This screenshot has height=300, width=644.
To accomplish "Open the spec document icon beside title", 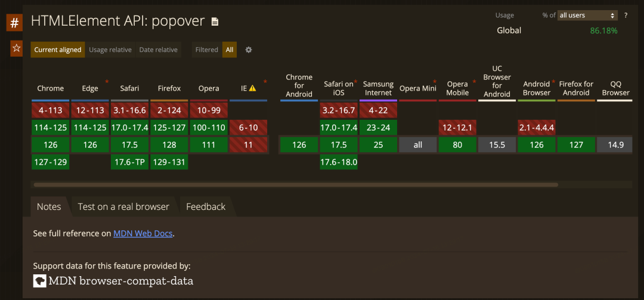I will (x=215, y=22).
